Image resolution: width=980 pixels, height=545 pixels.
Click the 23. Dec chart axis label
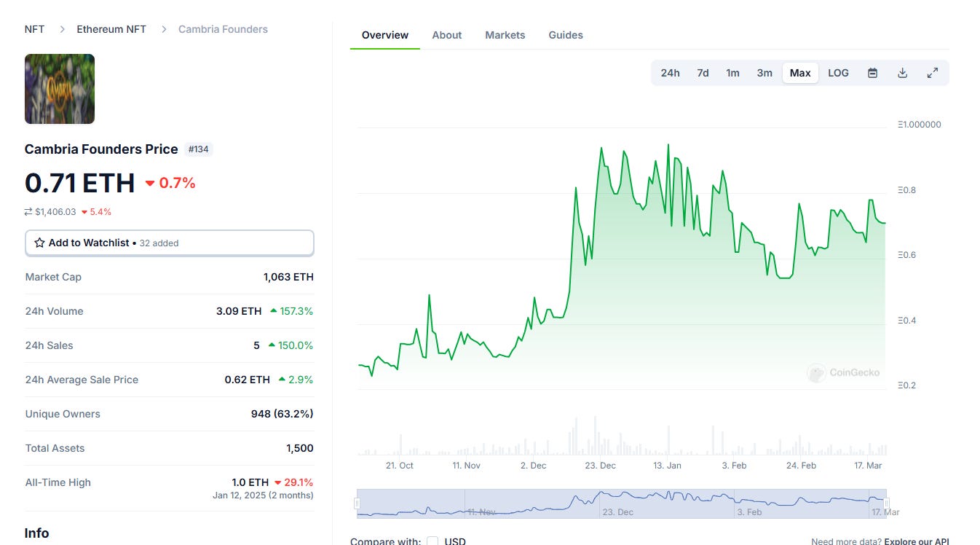click(601, 466)
